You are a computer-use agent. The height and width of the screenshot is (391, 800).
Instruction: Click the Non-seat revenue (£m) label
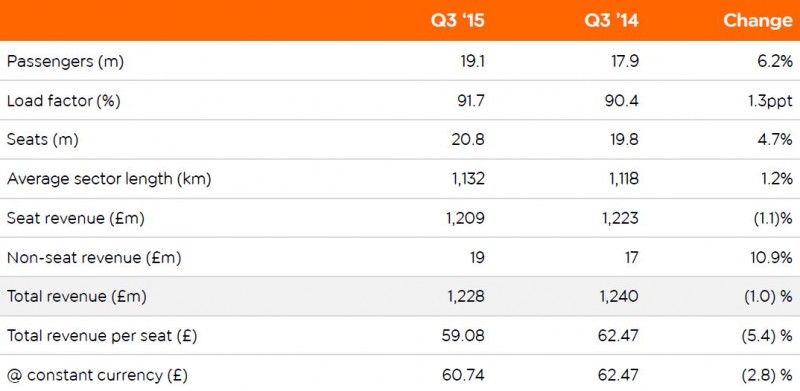pyautogui.click(x=94, y=258)
